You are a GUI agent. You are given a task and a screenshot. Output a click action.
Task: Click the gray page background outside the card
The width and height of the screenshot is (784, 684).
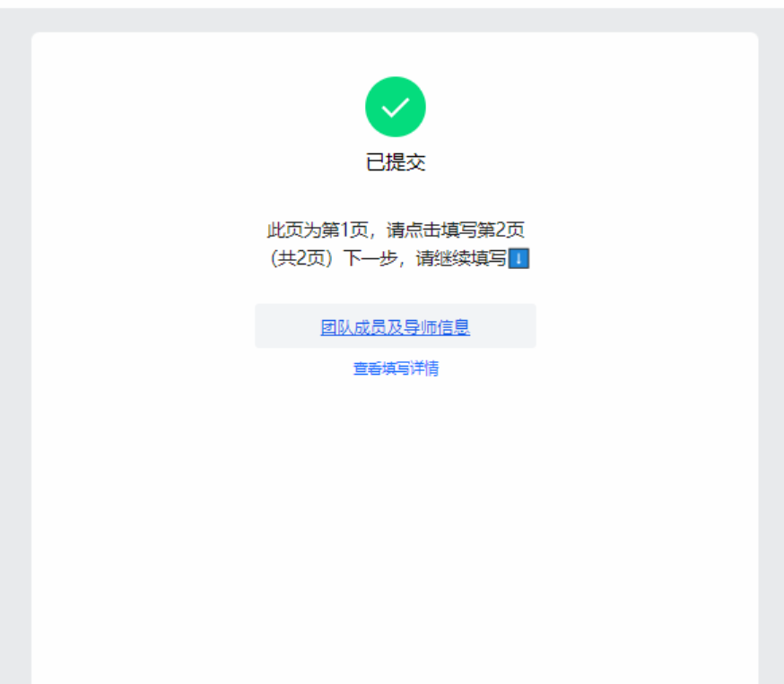(x=13, y=359)
